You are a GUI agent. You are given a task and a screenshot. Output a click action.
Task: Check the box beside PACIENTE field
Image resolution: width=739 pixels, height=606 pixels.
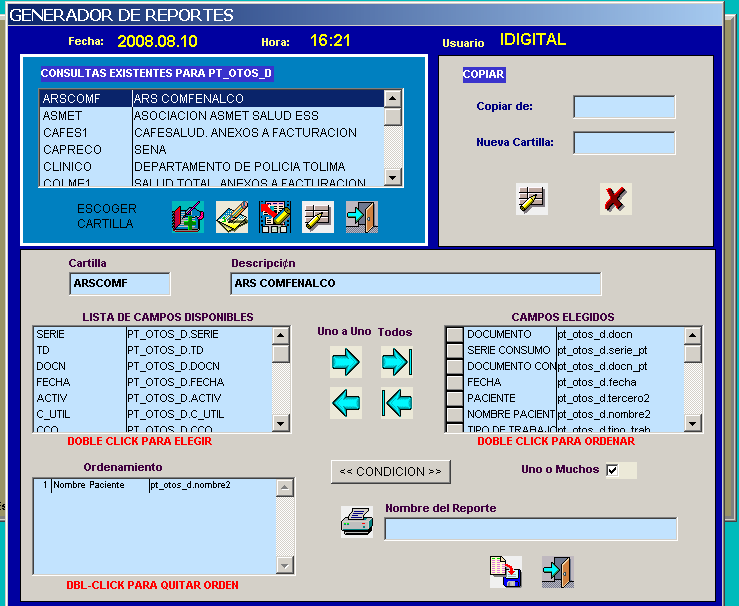pyautogui.click(x=455, y=398)
